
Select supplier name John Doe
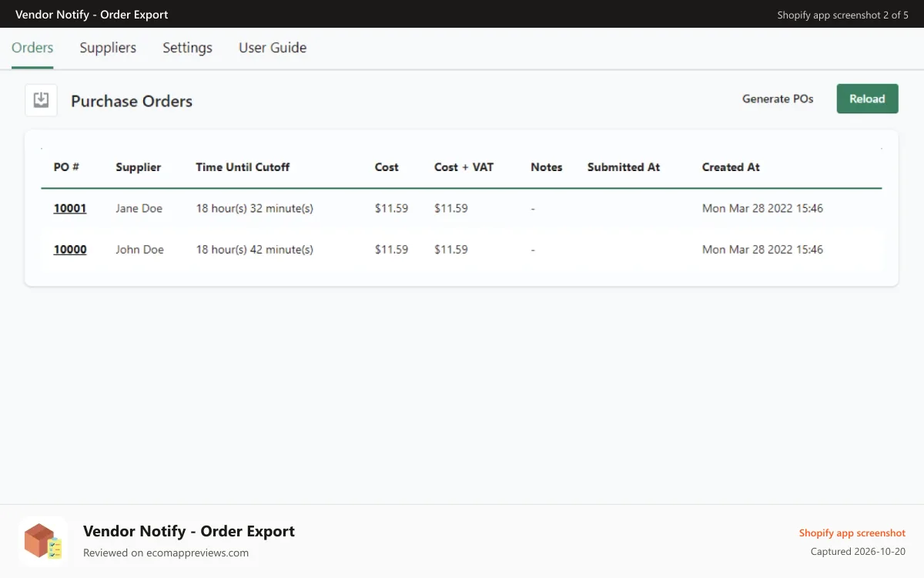point(140,250)
